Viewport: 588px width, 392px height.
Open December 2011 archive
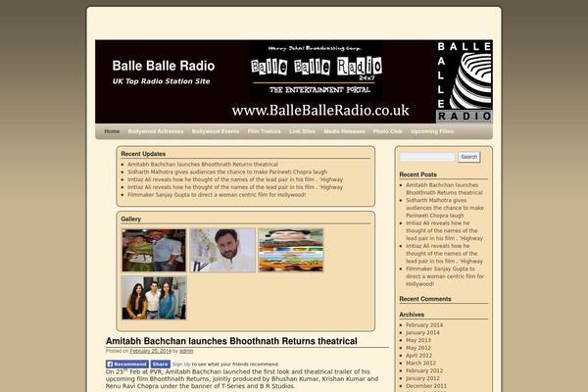(426, 386)
